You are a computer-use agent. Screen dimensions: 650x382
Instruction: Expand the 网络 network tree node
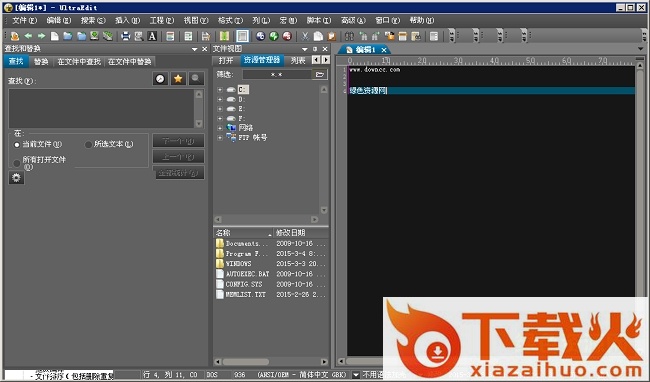(x=220, y=128)
